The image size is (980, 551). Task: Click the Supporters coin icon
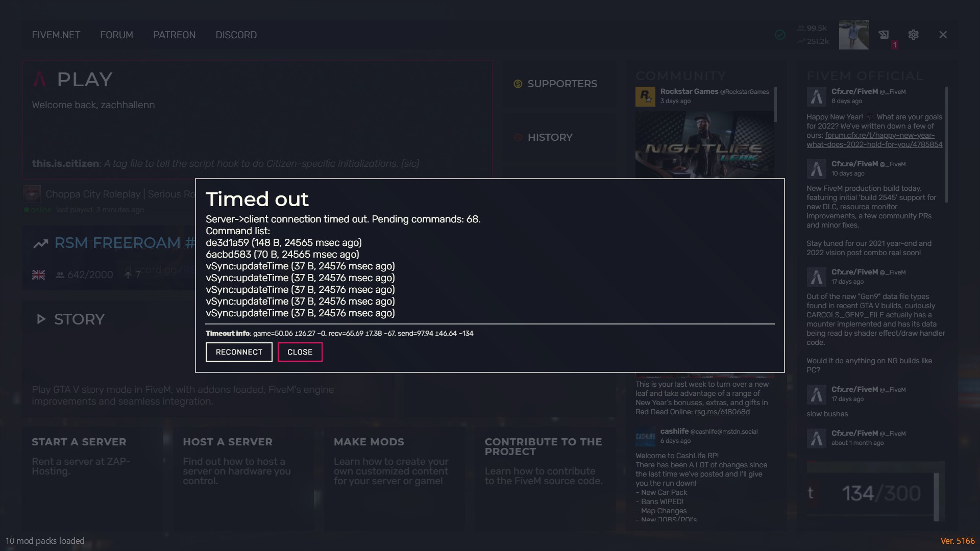tap(518, 84)
